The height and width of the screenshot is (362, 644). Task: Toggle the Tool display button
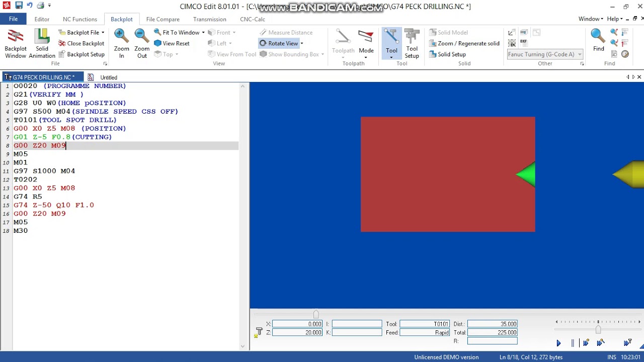click(391, 44)
